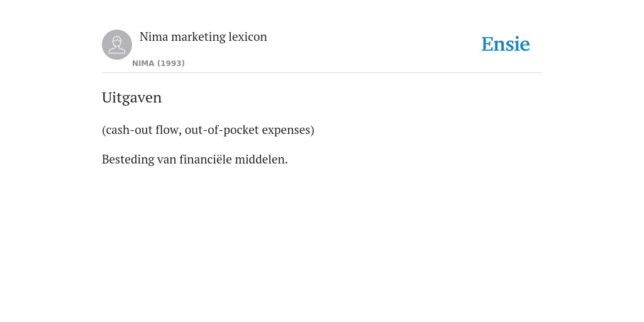Click the year (1993) in the byline
Image resolution: width=644 pixels, height=322 pixels.
tap(171, 64)
